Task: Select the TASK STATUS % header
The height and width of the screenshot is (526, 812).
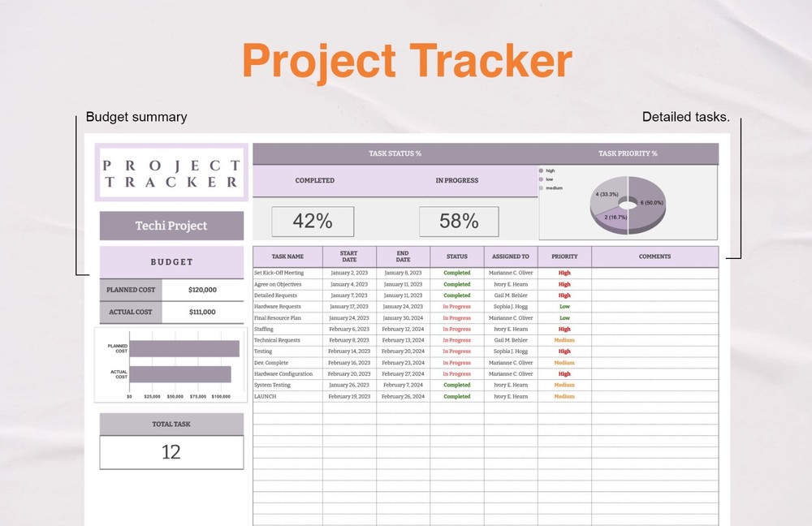Action: [x=395, y=153]
